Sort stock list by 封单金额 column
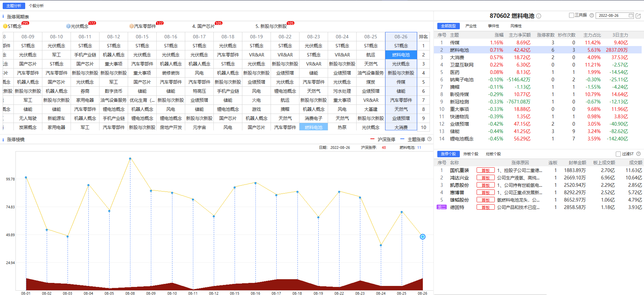This screenshot has height=295, width=644. 577,163
